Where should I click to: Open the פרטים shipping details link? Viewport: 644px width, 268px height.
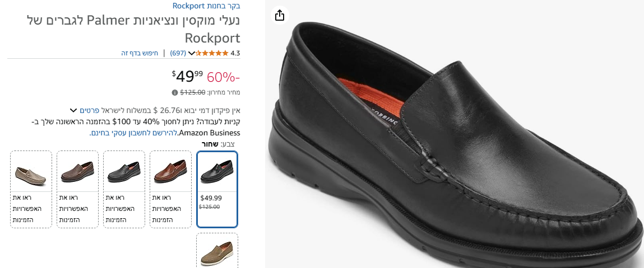tap(89, 110)
